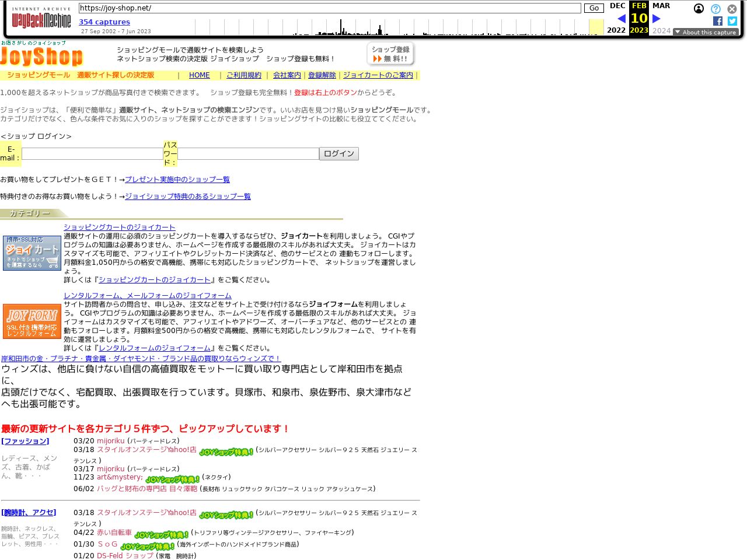
Task: Open the Wayback help question icon
Action: [x=715, y=9]
